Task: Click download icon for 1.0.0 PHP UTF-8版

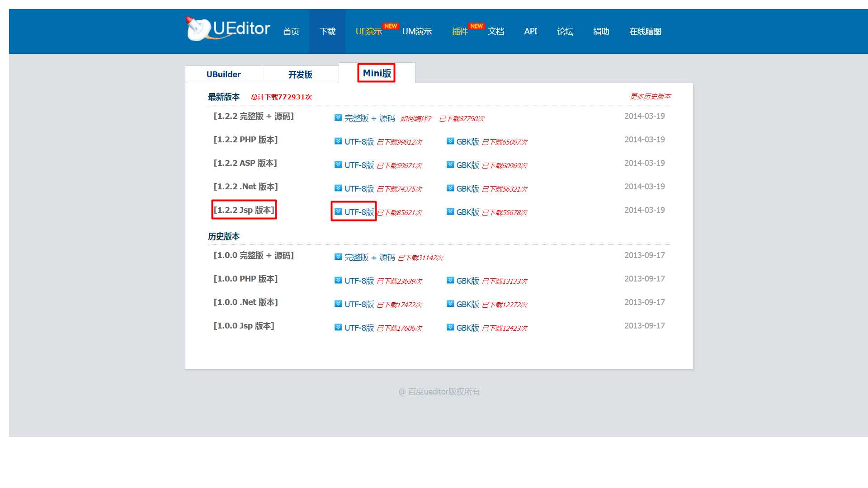Action: [338, 280]
